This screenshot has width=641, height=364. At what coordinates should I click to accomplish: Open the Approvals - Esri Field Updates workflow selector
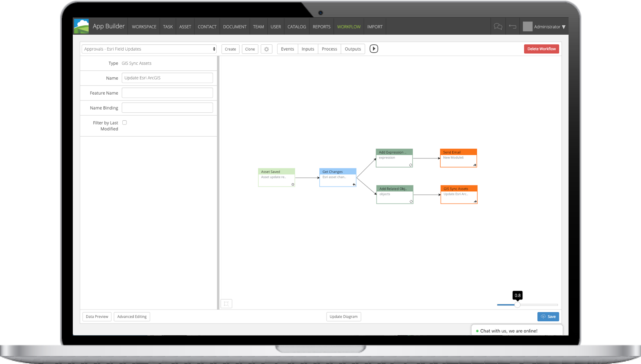149,49
